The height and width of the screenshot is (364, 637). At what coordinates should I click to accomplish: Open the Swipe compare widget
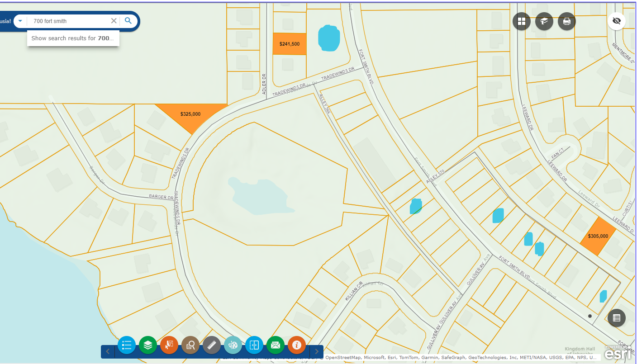254,345
